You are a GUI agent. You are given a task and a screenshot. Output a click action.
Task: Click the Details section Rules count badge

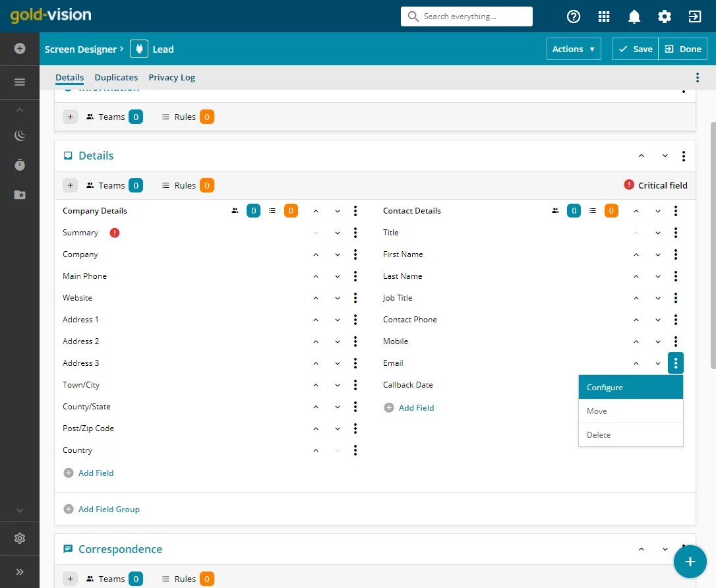pos(207,185)
